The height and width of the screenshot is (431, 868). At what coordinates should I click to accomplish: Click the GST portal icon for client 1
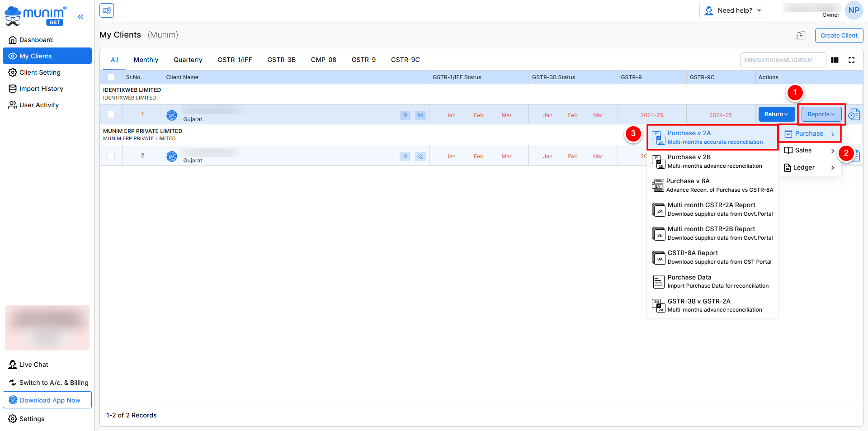pos(172,115)
